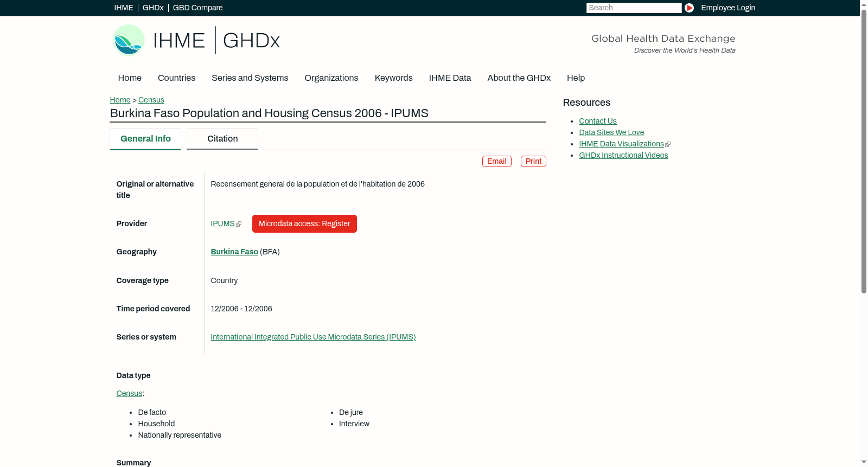The height and width of the screenshot is (467, 868).
Task: Open the IPUMS provider link
Action: tap(222, 223)
